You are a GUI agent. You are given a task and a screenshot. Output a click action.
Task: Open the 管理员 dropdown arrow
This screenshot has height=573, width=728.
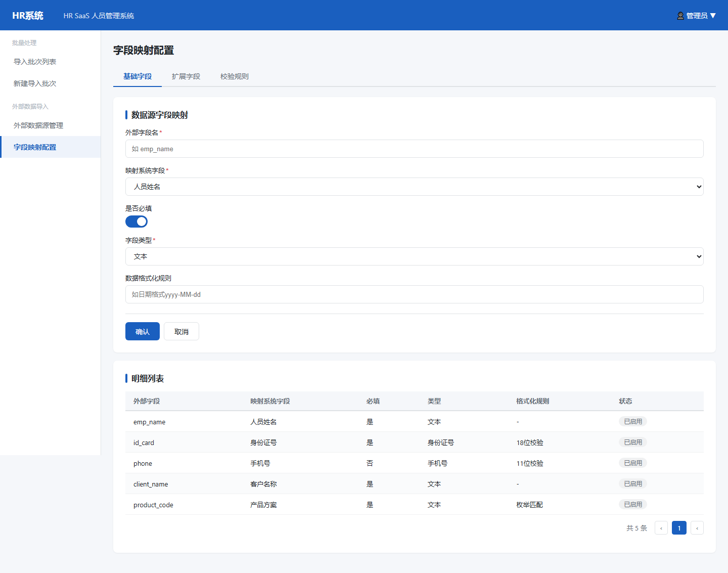713,16
